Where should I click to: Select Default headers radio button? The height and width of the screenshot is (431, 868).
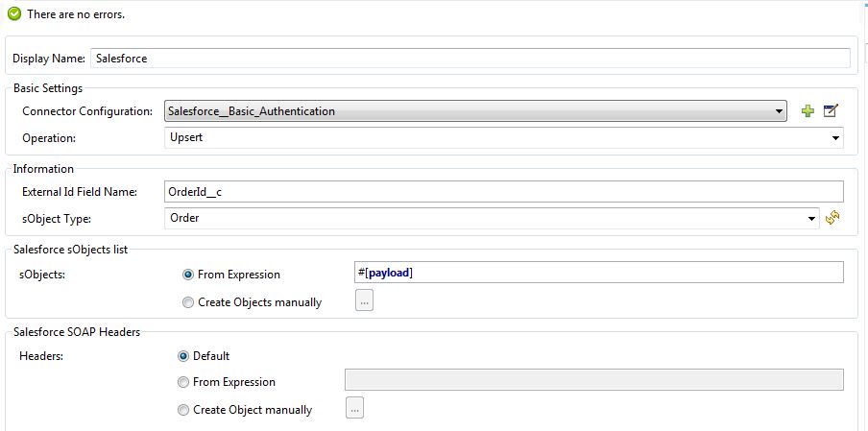pos(183,356)
